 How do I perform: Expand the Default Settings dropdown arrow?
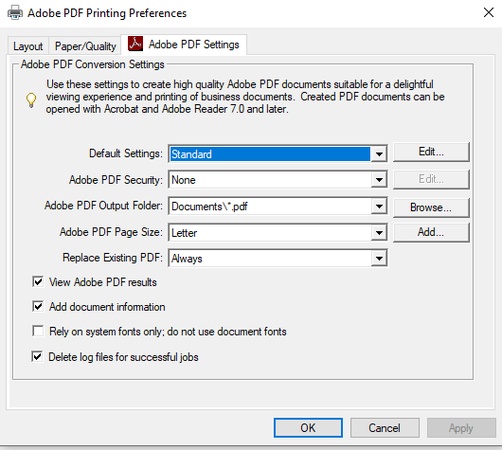click(x=379, y=154)
